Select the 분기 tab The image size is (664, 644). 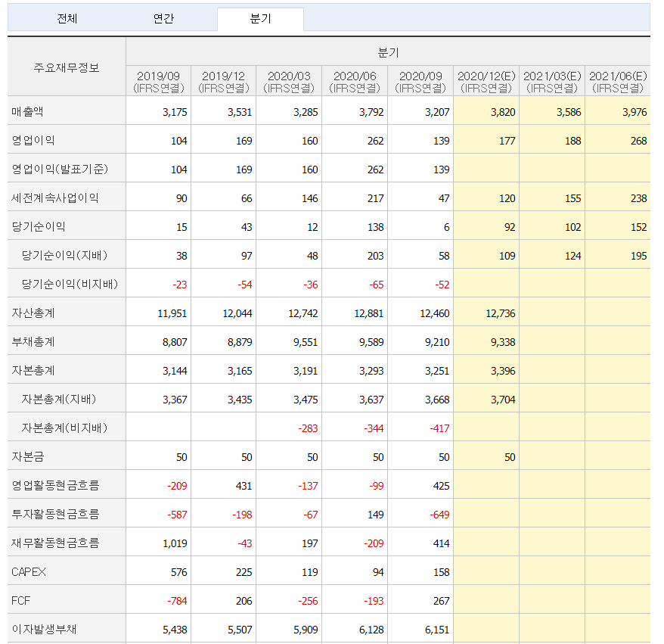(260, 19)
